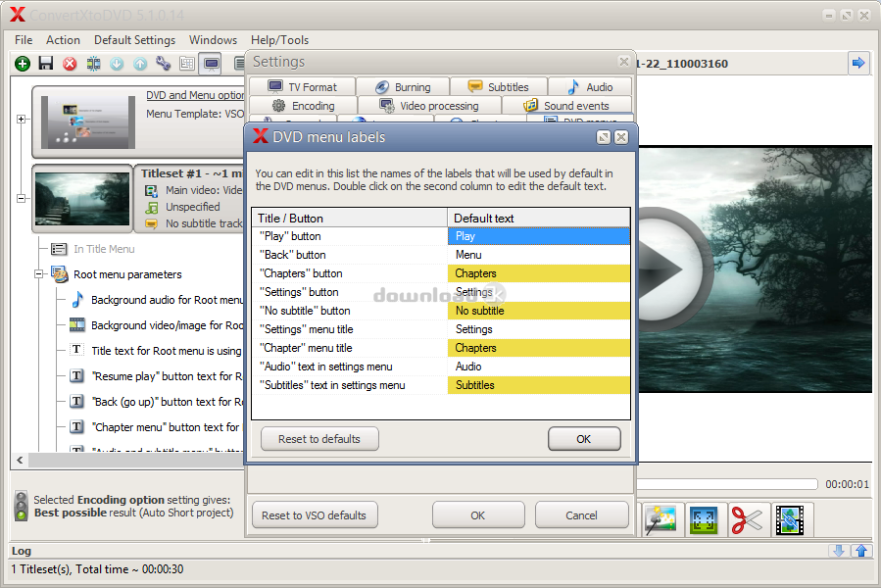Click the music note Background audio icon
Screen dimensions: 881x588
77,300
